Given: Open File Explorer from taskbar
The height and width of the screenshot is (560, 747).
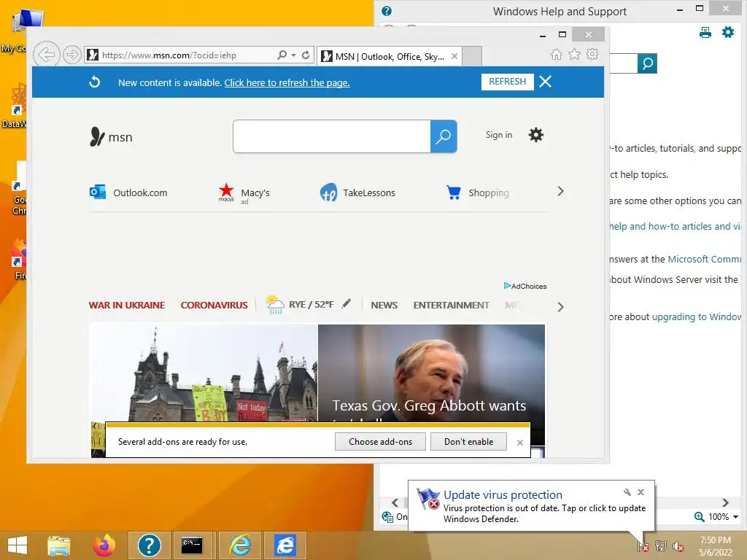Looking at the screenshot, I should 59,545.
